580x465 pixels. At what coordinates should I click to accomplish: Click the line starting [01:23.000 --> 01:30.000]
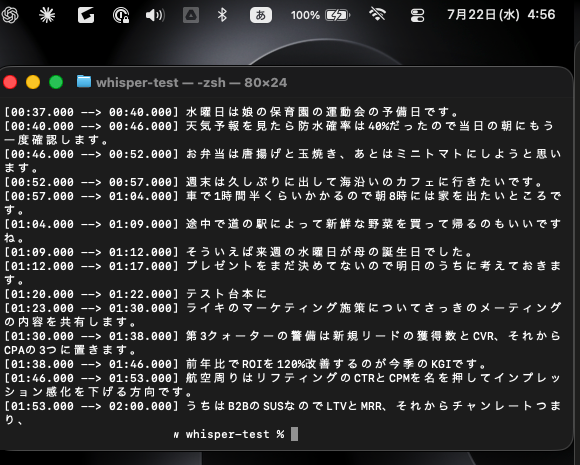click(x=283, y=308)
